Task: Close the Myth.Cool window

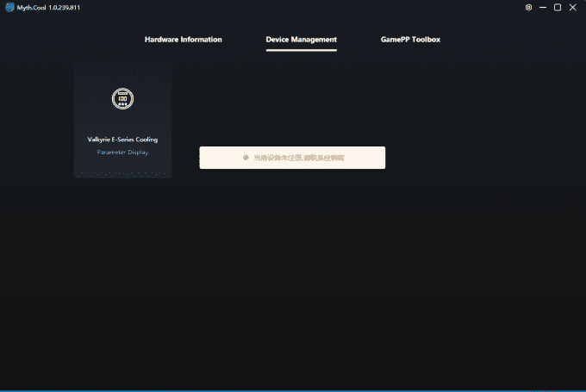Action: tap(572, 8)
